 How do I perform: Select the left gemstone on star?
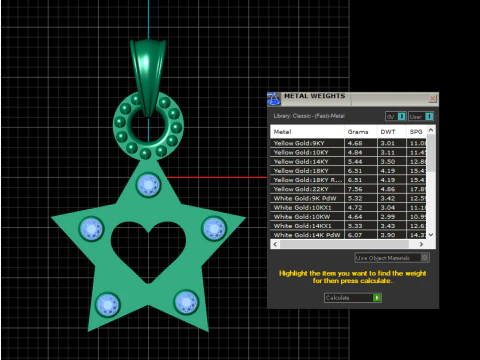pyautogui.click(x=91, y=229)
